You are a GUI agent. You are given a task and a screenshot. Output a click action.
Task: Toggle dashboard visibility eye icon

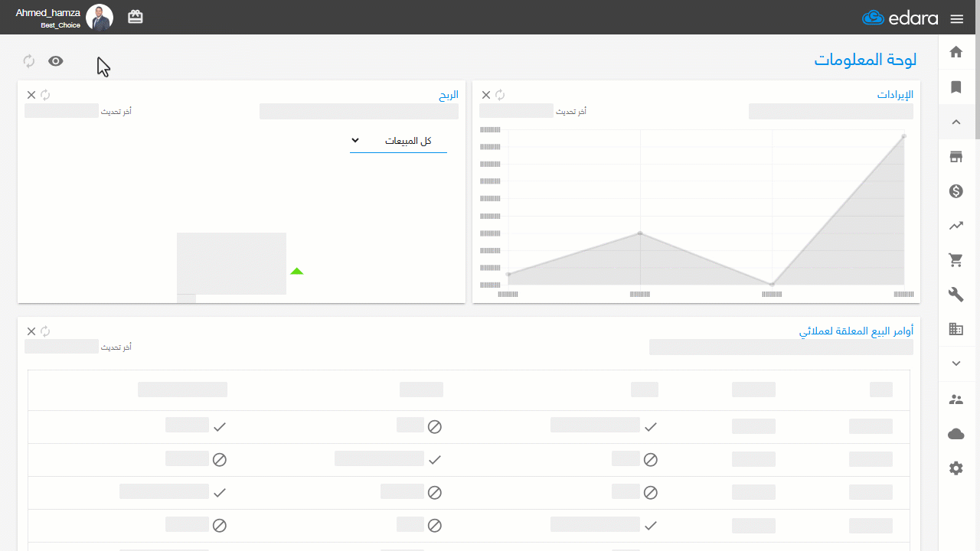[x=55, y=61]
